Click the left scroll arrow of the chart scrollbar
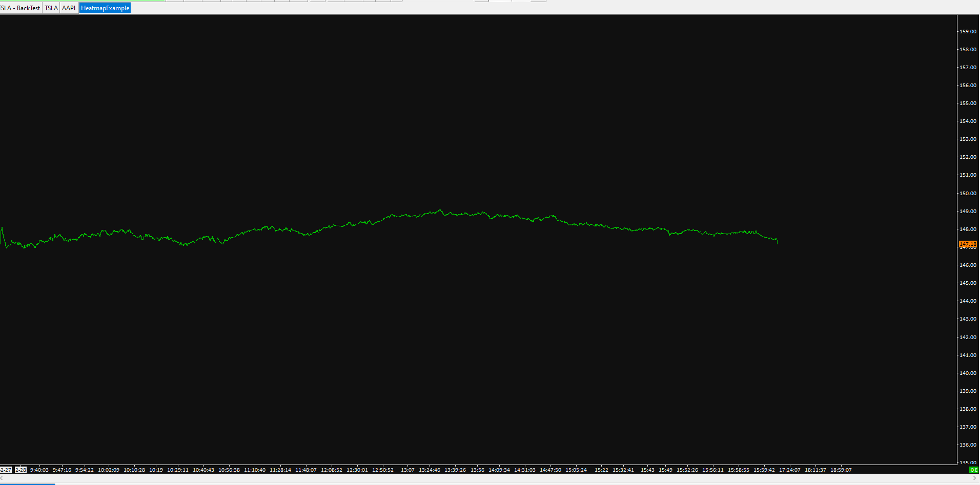This screenshot has width=980, height=485. tap(2, 478)
